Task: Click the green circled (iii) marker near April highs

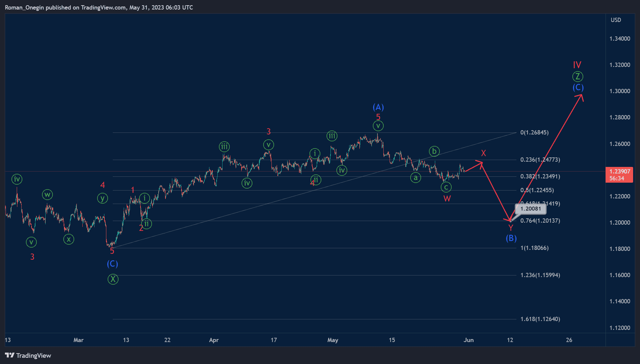Action: (224, 147)
